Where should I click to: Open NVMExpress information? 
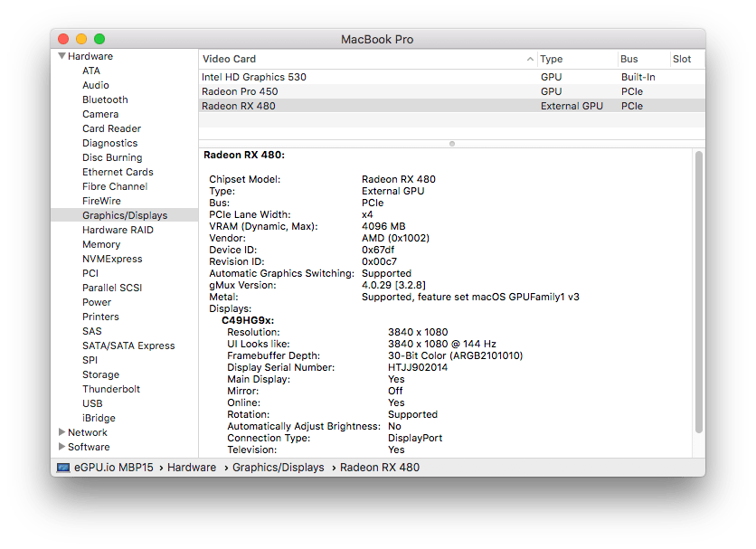tap(112, 259)
